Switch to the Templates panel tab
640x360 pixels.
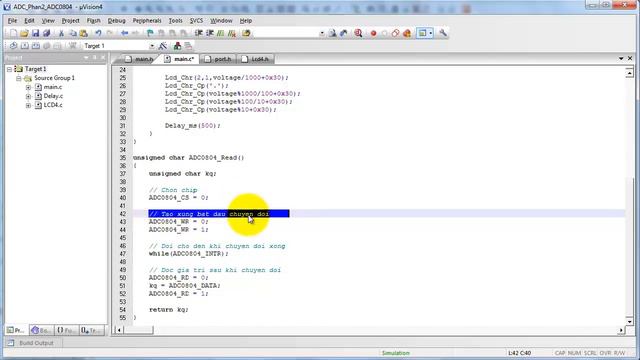click(x=91, y=330)
